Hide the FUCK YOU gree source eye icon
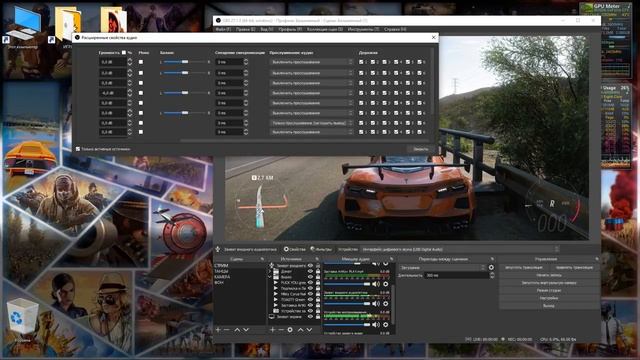The image size is (640, 360). 310,282
